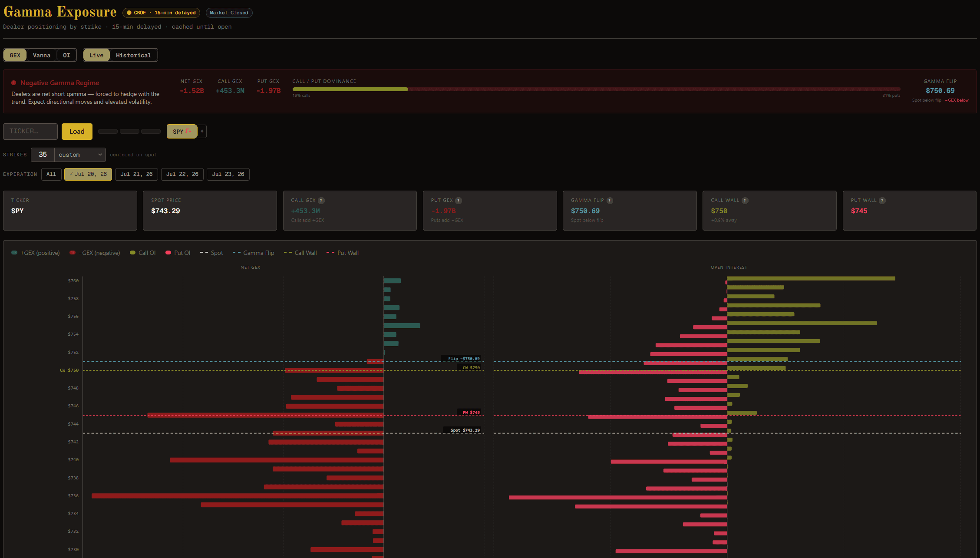The height and width of the screenshot is (558, 980).
Task: Click the largest negative GEX bar at $736
Action: pos(238,496)
